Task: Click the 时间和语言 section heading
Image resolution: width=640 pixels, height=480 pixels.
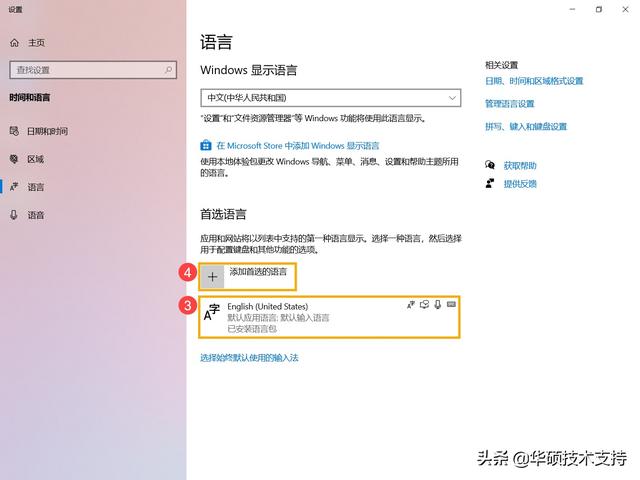Action: click(x=29, y=98)
